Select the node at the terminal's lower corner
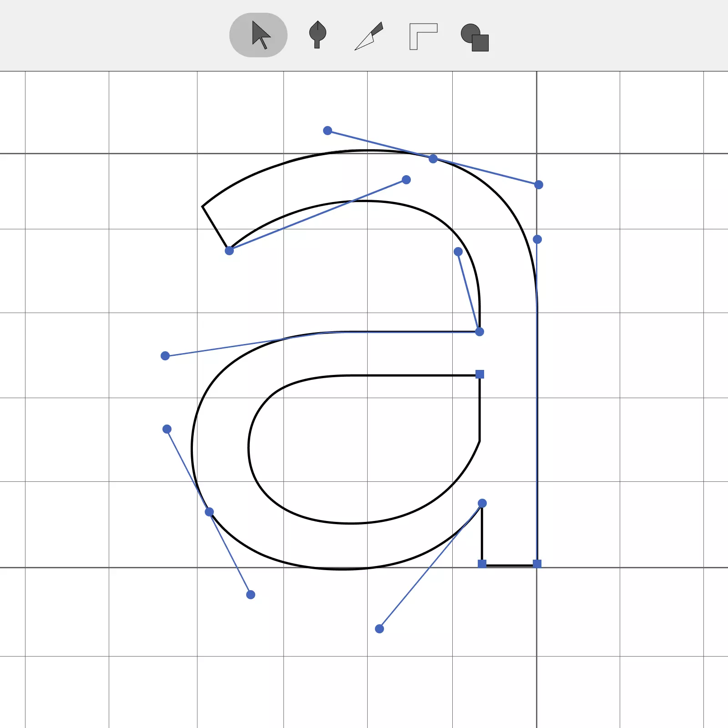The width and height of the screenshot is (728, 728). [229, 251]
